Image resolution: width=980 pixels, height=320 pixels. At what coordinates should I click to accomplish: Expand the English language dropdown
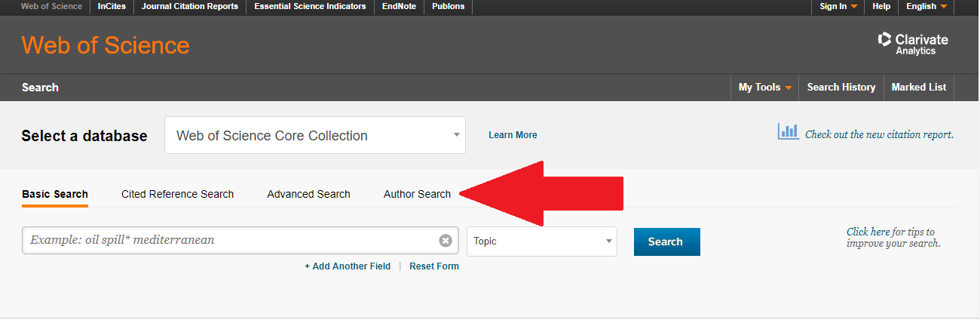[926, 7]
